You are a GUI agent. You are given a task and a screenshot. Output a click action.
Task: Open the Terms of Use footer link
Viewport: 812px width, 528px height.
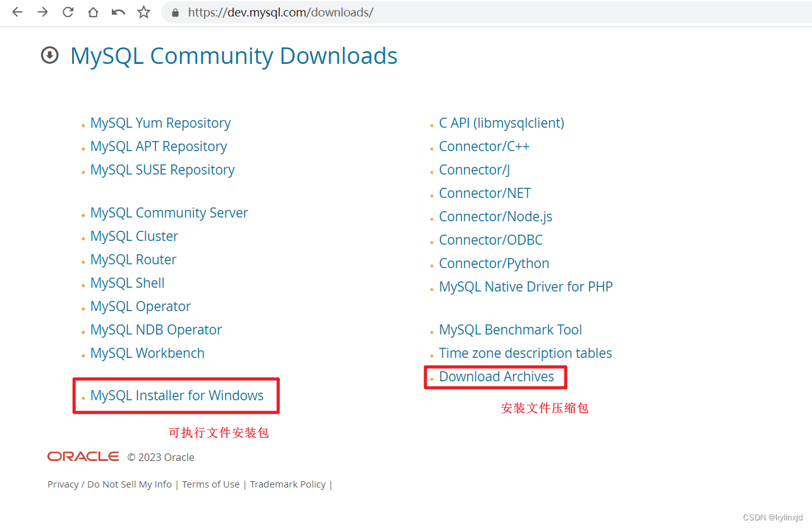(x=211, y=484)
